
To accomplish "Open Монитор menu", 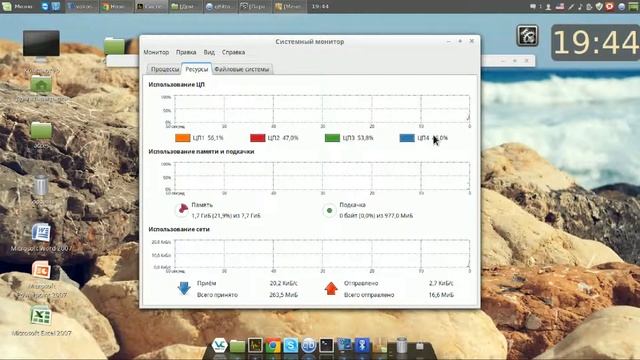I will (156, 52).
